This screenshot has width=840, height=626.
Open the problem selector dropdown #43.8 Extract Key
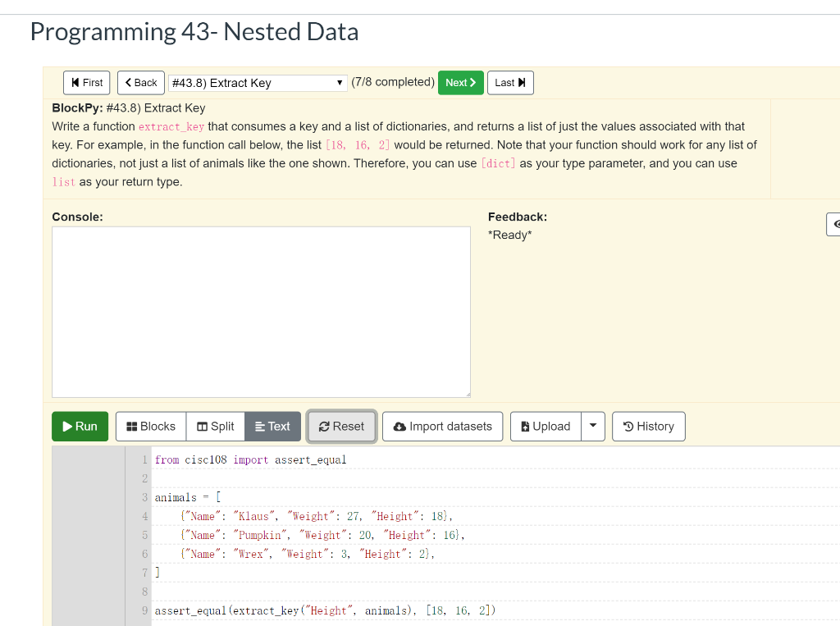click(x=258, y=83)
